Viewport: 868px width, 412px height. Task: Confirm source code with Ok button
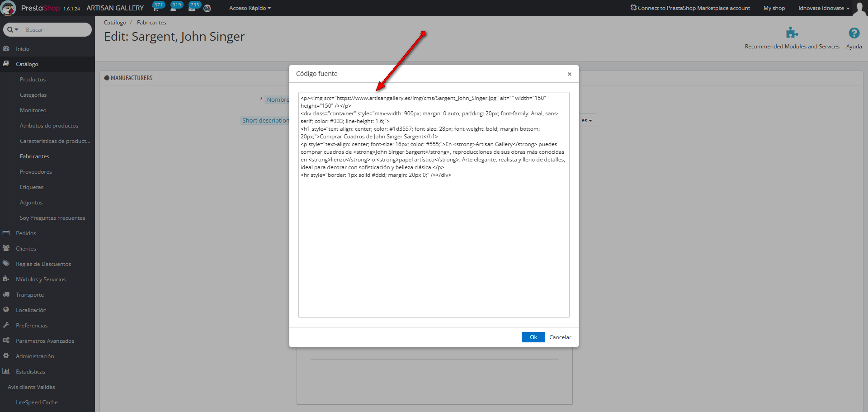click(533, 337)
